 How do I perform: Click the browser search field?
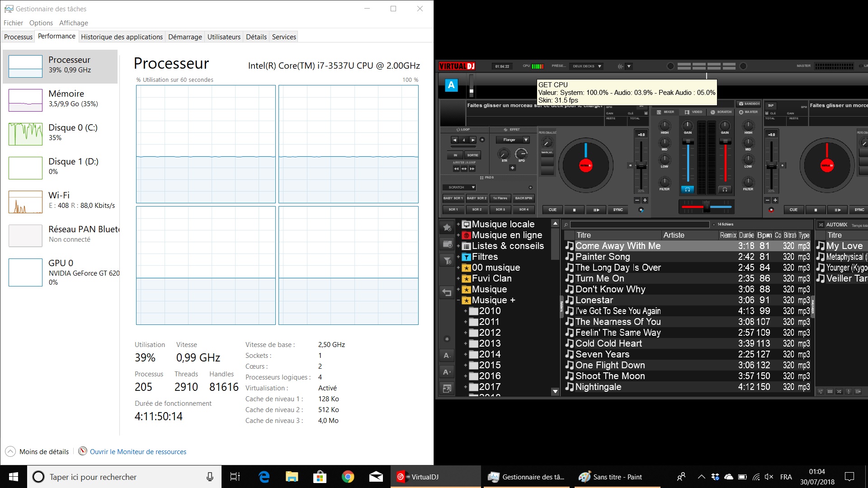click(640, 225)
